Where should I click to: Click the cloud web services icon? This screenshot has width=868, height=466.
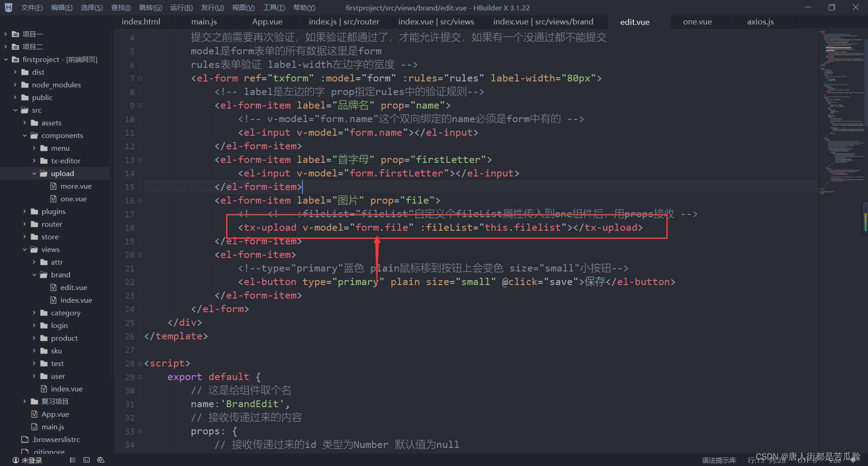tap(101, 460)
